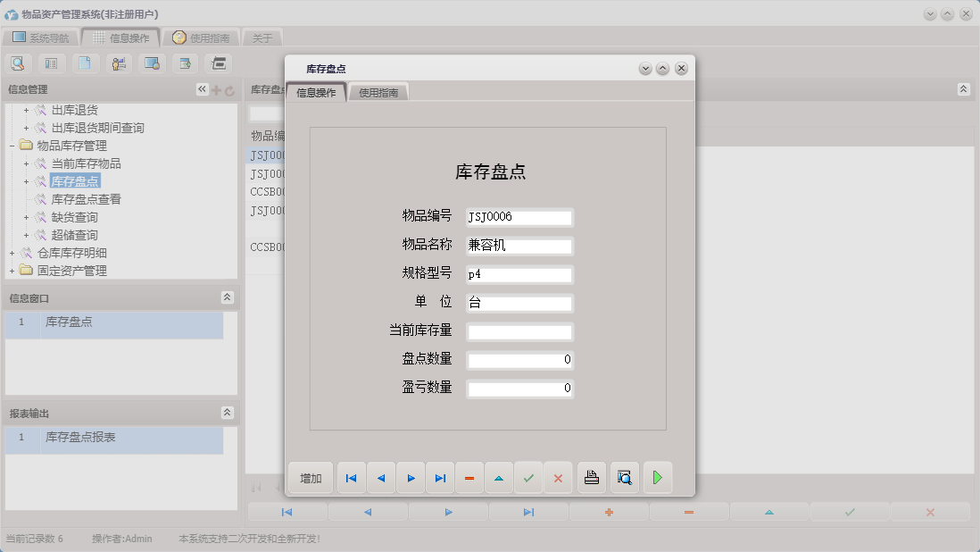Viewport: 980px width, 552px height.
Task: Collapse the 报表输出 panel
Action: pyautogui.click(x=228, y=414)
